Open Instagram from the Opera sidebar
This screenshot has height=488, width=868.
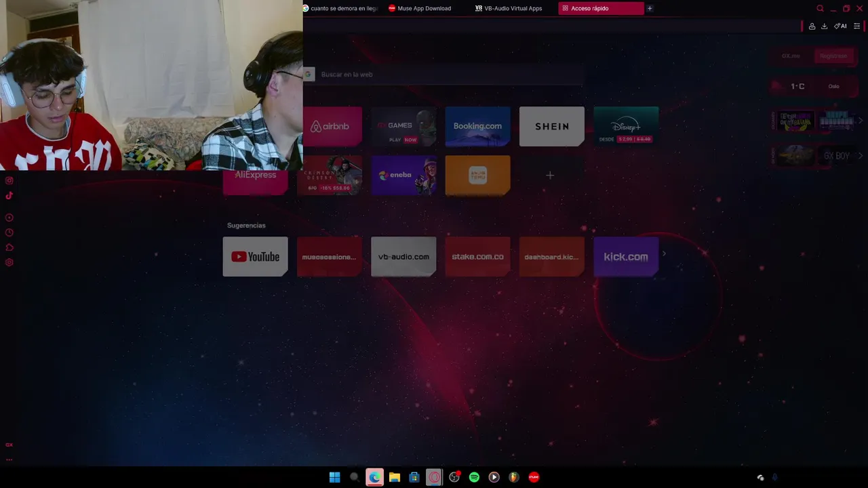[9, 180]
